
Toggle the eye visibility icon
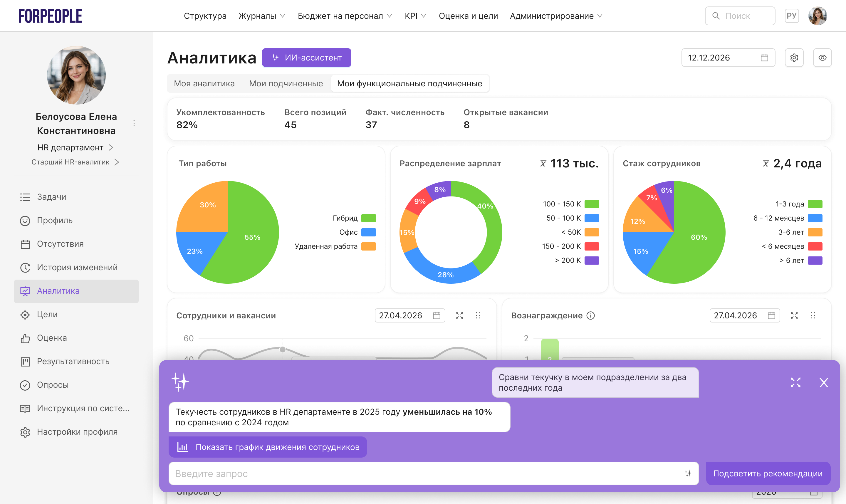pyautogui.click(x=822, y=58)
